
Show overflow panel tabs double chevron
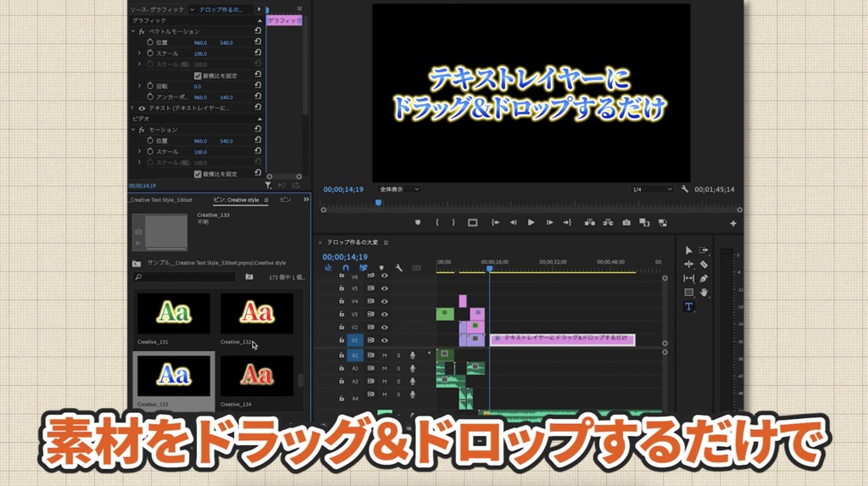pos(306,199)
